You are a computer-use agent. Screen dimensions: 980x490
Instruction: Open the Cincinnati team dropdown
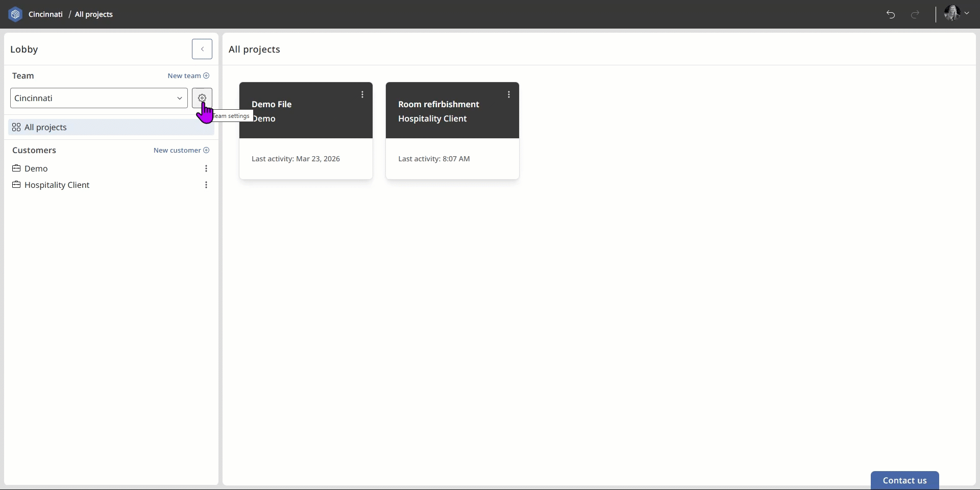pos(99,98)
